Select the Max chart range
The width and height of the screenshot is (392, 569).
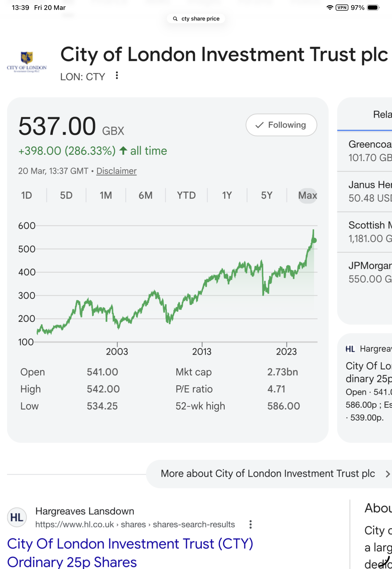[307, 195]
